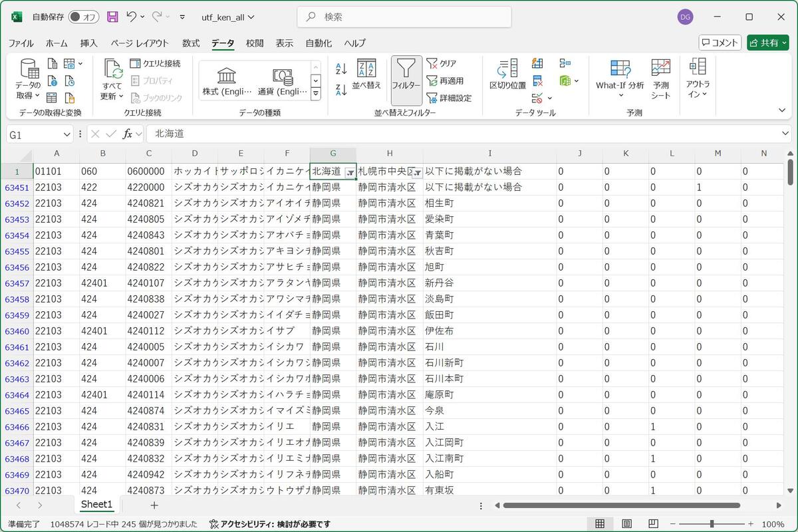
Task: Click the From Picture import icon
Action: click(69, 64)
